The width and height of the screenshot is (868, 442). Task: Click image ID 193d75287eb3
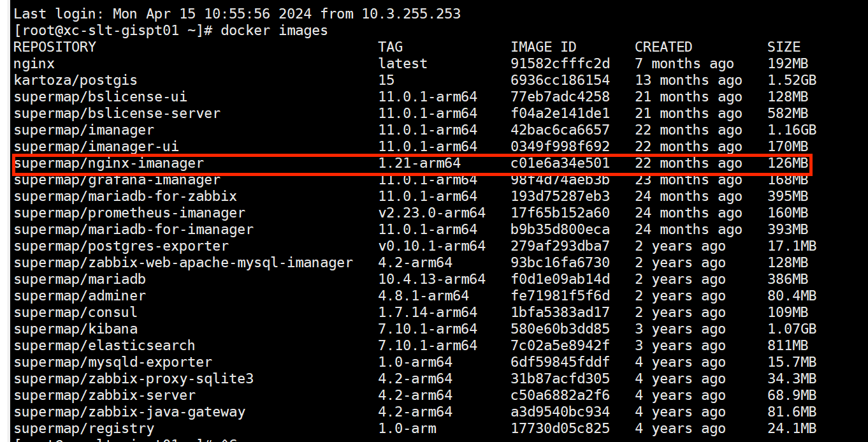coord(560,196)
